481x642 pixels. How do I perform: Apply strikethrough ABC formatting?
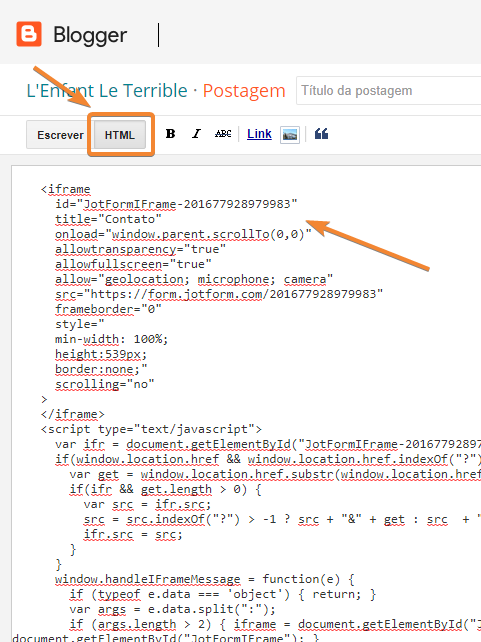pos(223,133)
